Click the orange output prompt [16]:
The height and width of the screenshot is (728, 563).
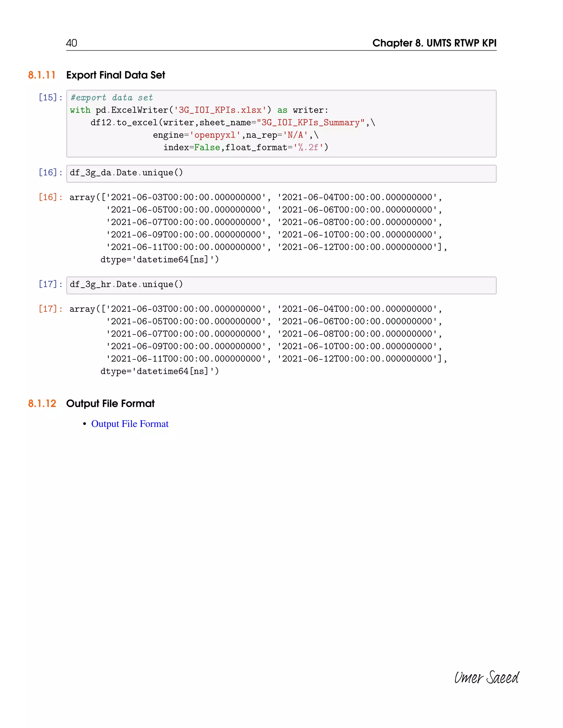(50, 197)
